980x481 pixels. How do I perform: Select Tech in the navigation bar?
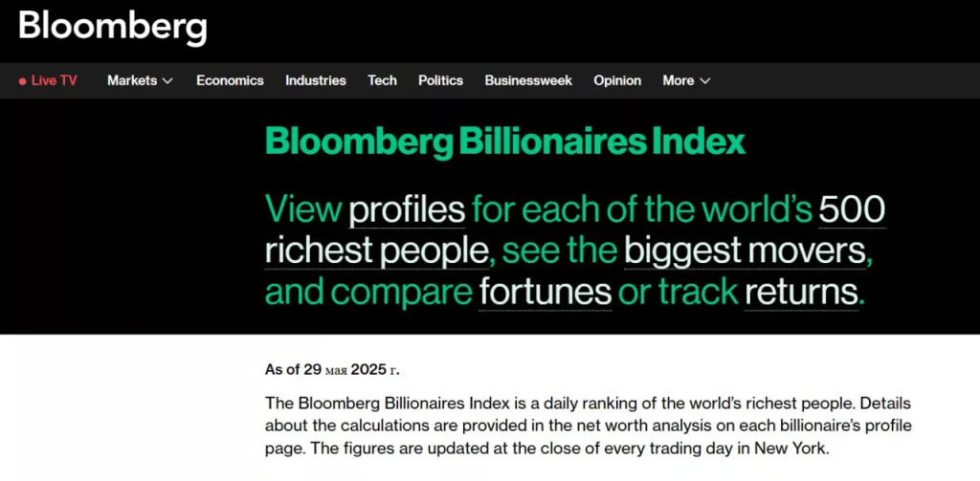[382, 80]
